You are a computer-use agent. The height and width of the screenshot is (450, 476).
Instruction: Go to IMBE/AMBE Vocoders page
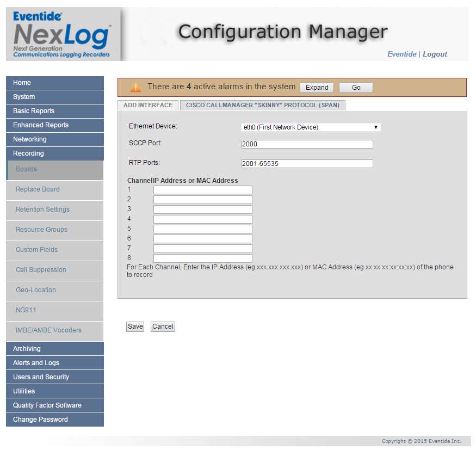(48, 330)
